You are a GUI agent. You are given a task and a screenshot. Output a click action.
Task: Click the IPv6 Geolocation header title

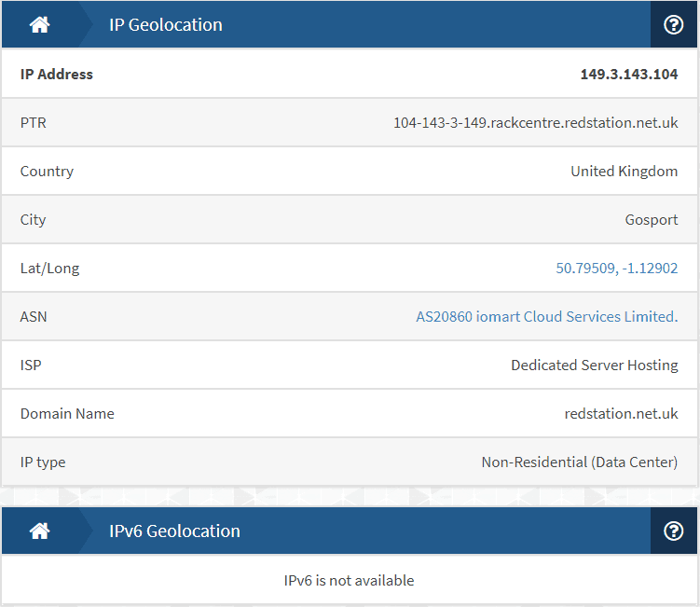pyautogui.click(x=174, y=531)
